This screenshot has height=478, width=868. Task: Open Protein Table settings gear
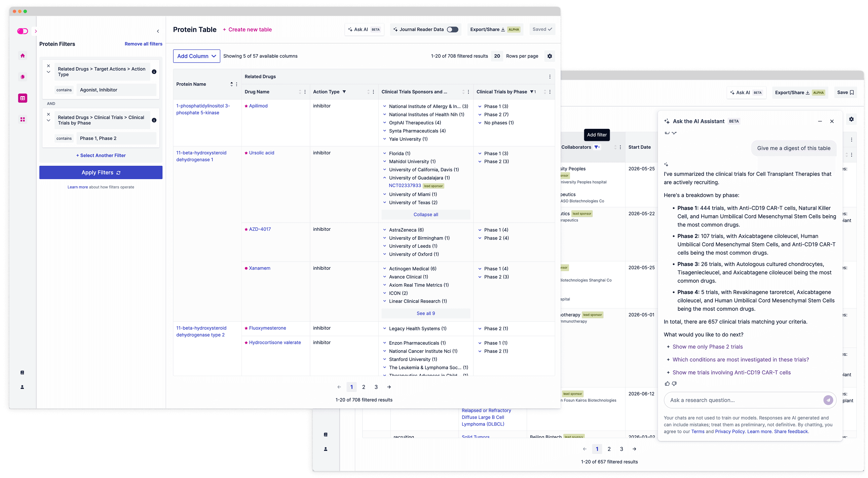point(550,56)
